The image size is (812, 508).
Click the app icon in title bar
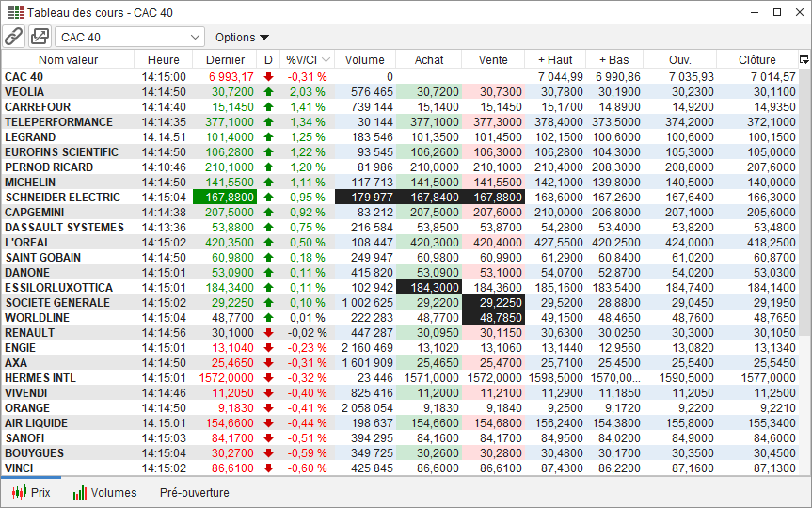pyautogui.click(x=15, y=12)
